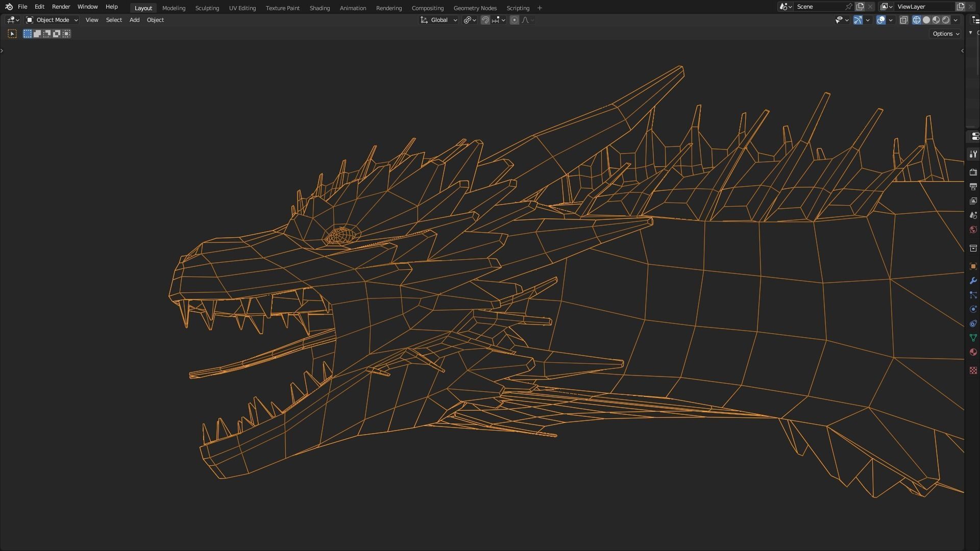
Task: Toggle X-ray mode
Action: [904, 20]
